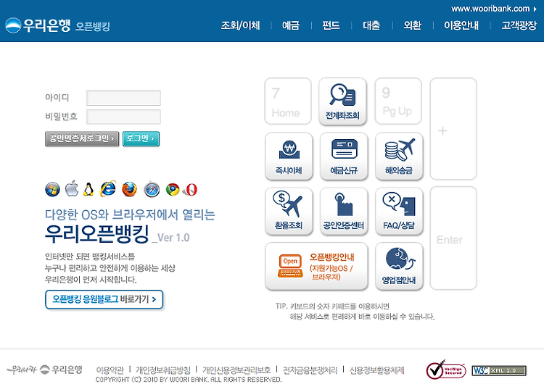The height and width of the screenshot is (392, 544).
Task: Open the 해외송금 overseas remittance tile
Action: point(399,156)
